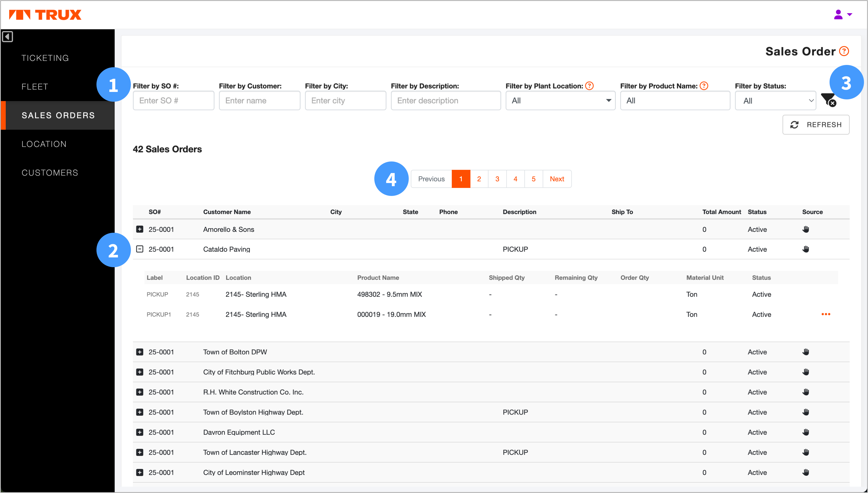The width and height of the screenshot is (868, 493).
Task: Open more options for PICKUP1 line item
Action: (x=826, y=314)
